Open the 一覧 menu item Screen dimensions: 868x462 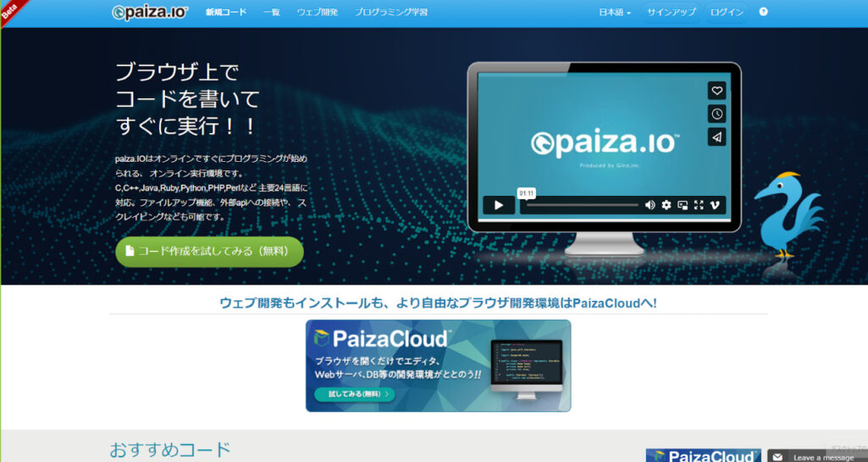(271, 12)
